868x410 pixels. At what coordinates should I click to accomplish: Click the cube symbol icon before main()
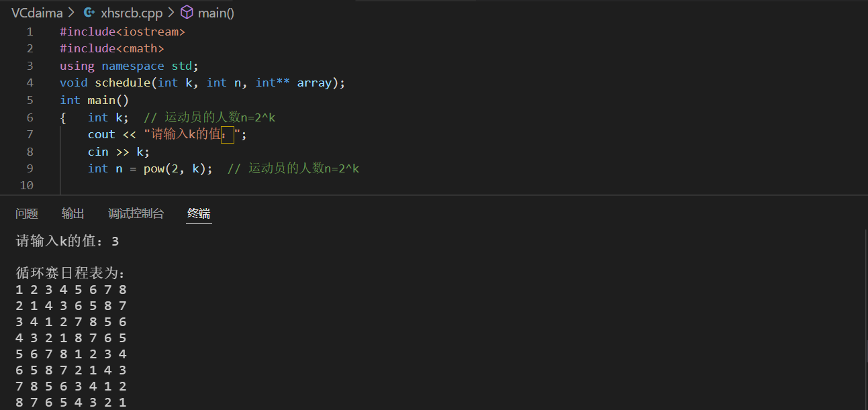pyautogui.click(x=186, y=12)
